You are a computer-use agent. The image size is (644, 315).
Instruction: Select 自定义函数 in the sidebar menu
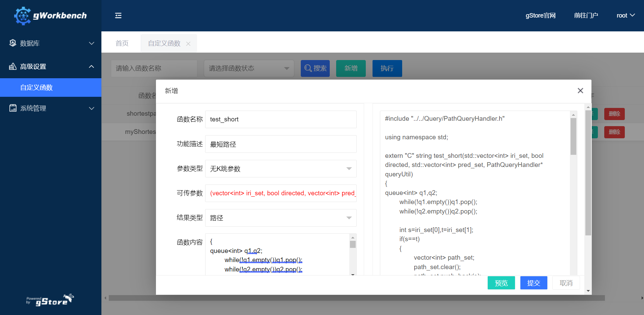point(36,88)
